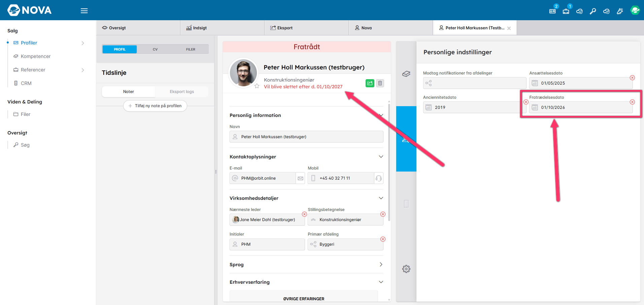Expand the Profiler sidebar chevron

click(x=83, y=43)
